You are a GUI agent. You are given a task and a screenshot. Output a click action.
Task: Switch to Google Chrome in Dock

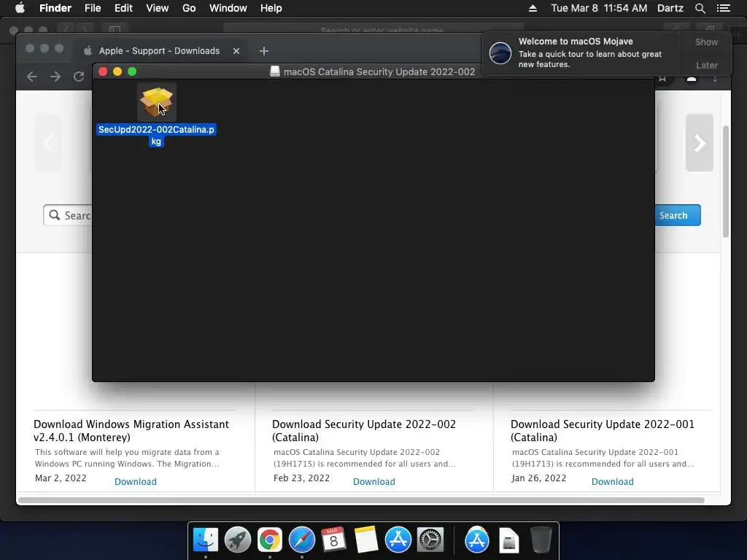[x=270, y=540]
